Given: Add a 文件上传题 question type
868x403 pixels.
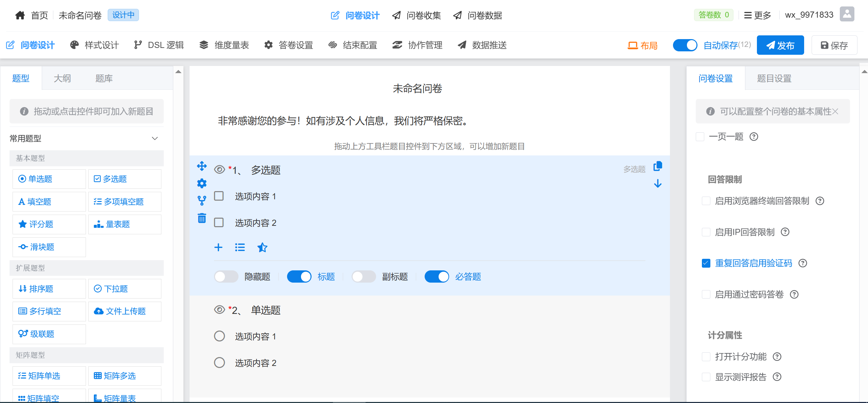Looking at the screenshot, I should (125, 311).
